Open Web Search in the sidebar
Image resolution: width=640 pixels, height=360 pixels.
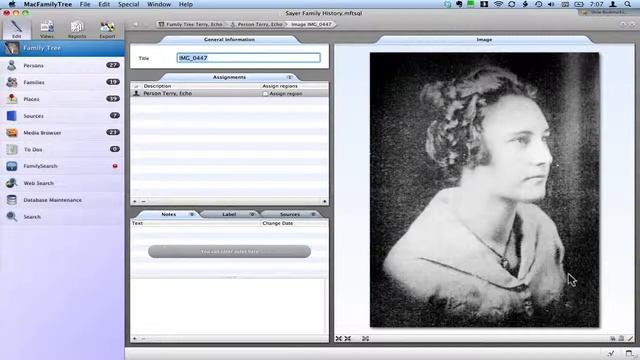62,183
